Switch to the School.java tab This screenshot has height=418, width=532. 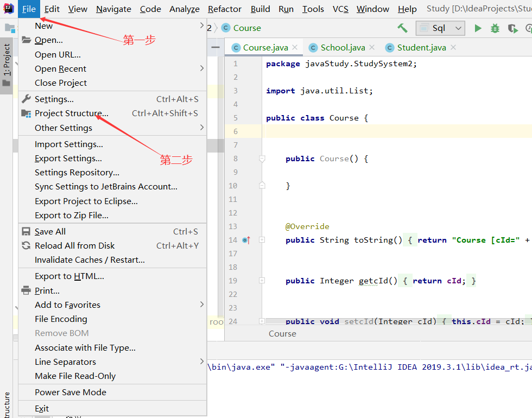tap(343, 48)
